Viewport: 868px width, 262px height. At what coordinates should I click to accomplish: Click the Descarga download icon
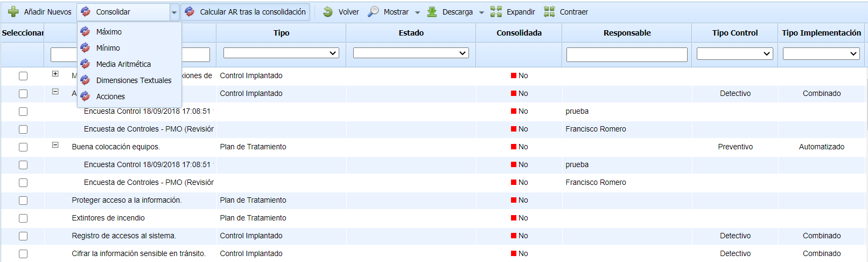(432, 12)
